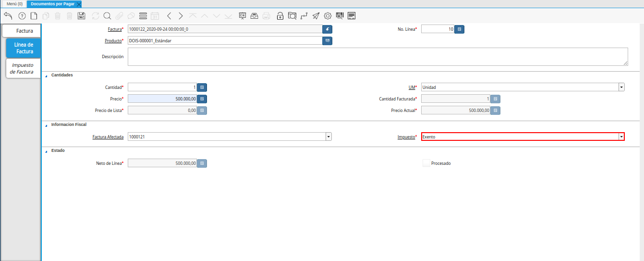The image size is (644, 261).
Task: Click the Impuesto label link
Action: 406,137
